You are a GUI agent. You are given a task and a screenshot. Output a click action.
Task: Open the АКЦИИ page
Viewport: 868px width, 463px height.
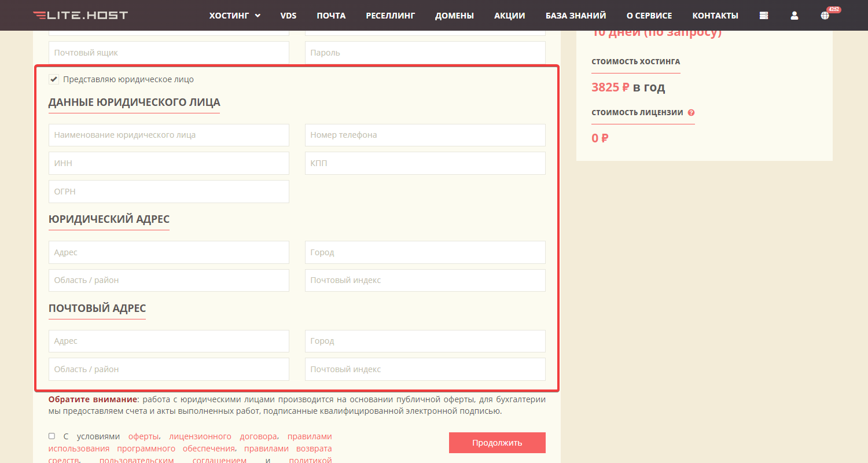510,16
